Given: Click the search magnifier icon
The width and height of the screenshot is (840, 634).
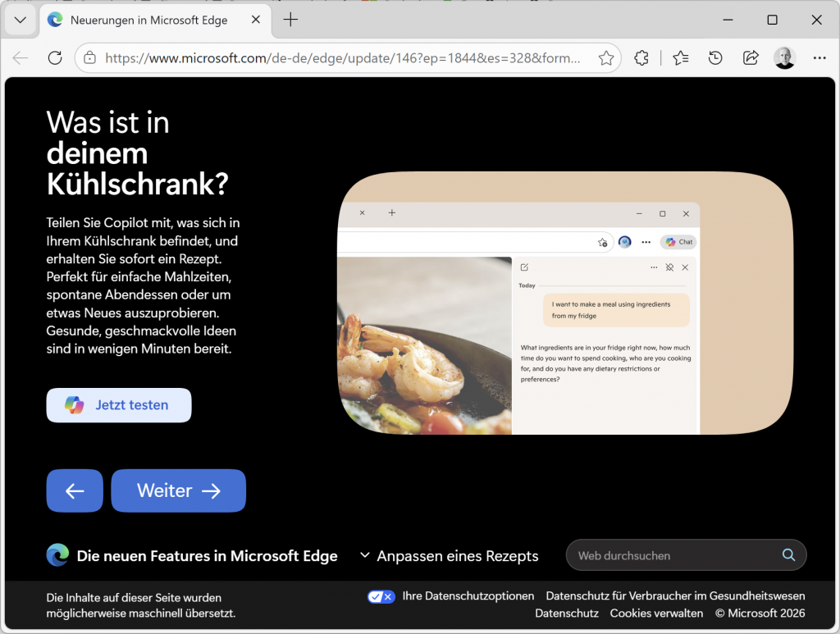Looking at the screenshot, I should click(788, 555).
